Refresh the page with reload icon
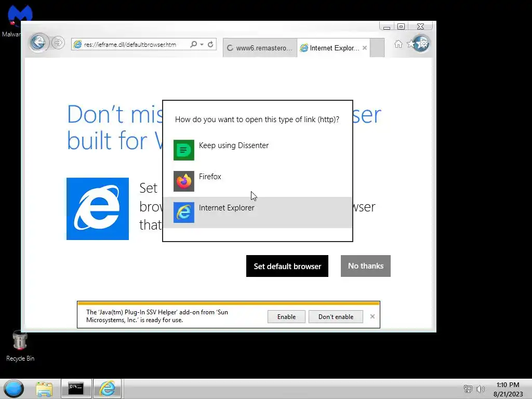 point(210,45)
